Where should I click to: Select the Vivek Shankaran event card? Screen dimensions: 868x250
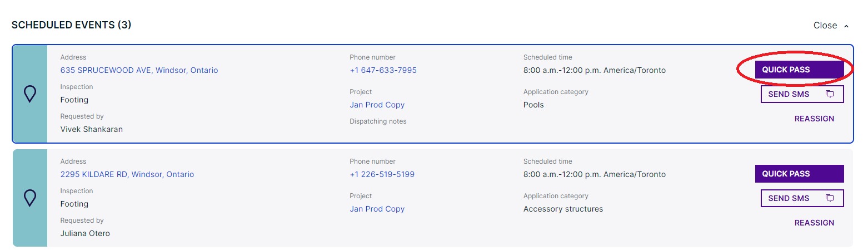tap(432, 94)
